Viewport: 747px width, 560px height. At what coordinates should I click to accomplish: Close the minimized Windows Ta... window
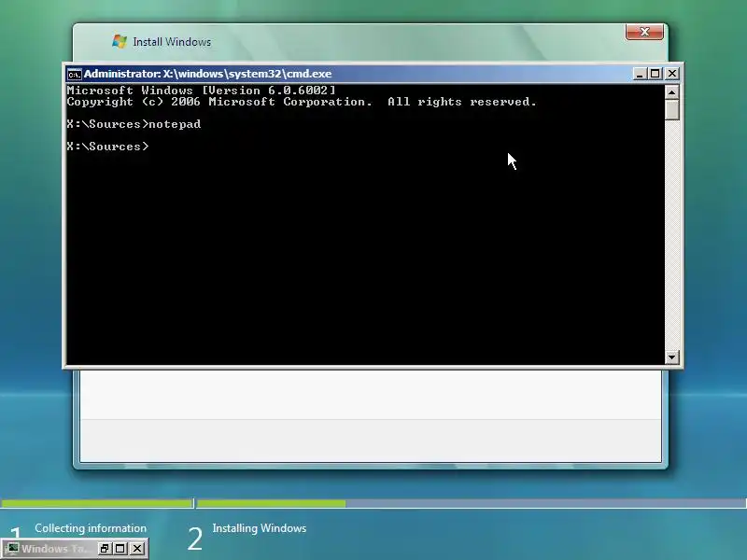click(x=137, y=549)
